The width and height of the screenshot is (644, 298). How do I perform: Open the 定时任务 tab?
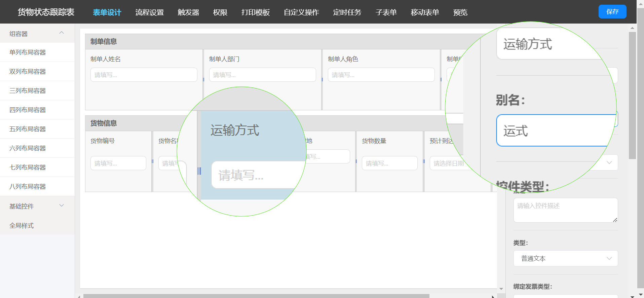click(x=347, y=12)
